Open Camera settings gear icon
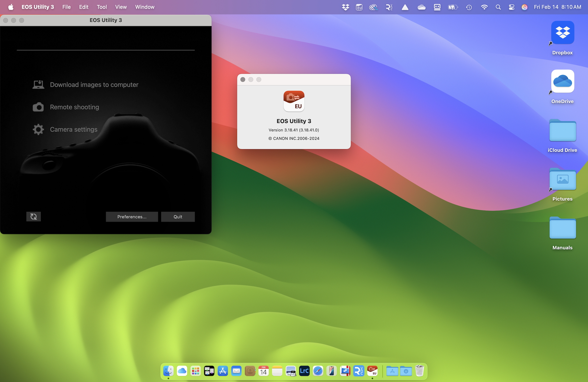Image resolution: width=588 pixels, height=382 pixels. (38, 129)
